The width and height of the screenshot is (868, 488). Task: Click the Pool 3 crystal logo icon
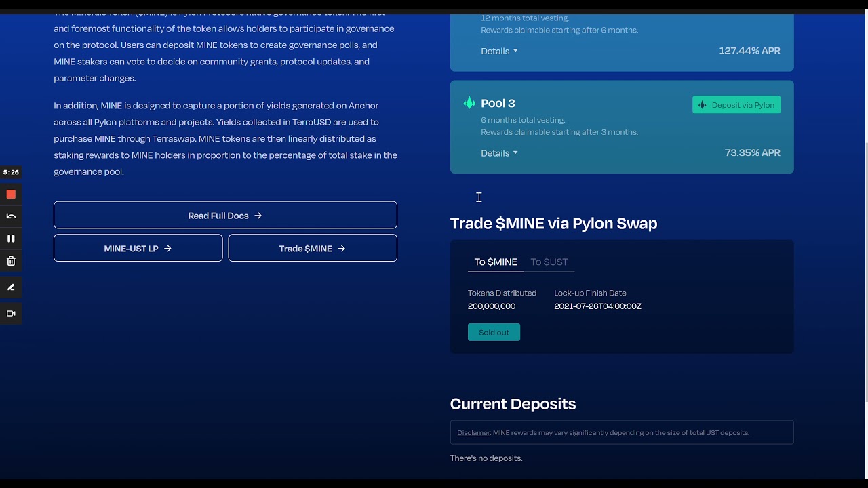click(469, 103)
